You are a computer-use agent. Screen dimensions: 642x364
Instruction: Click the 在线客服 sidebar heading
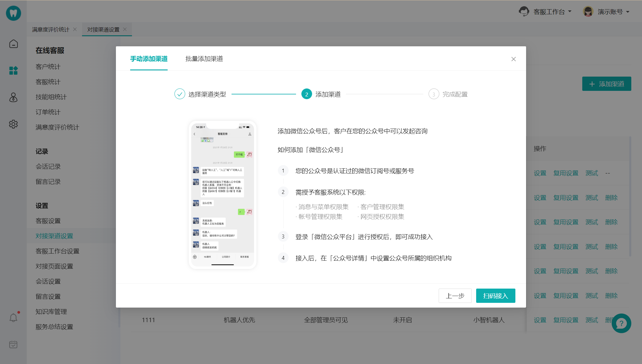50,50
